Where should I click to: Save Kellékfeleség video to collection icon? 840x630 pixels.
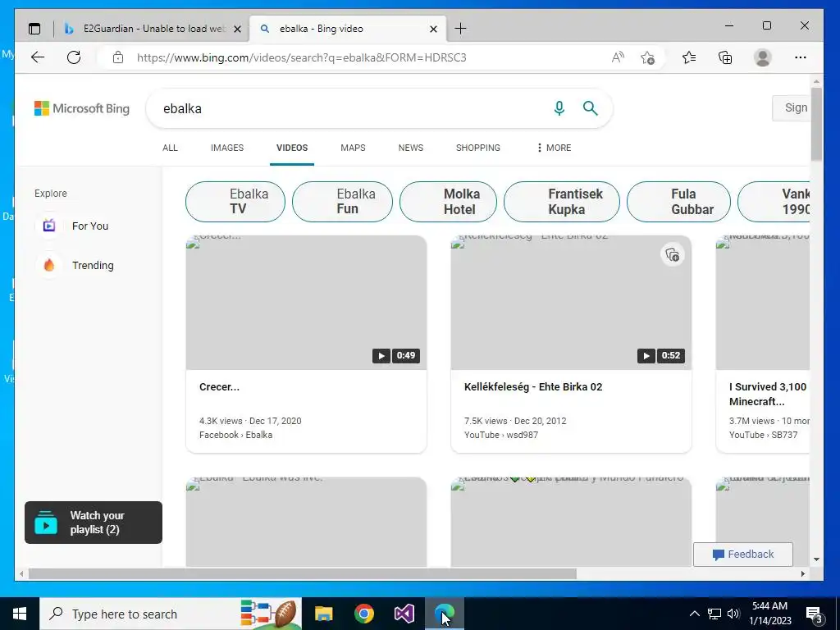click(x=673, y=254)
